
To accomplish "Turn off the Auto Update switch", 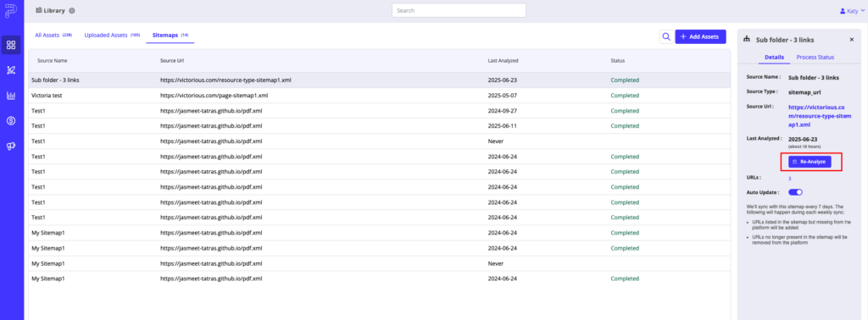I will coord(795,192).
